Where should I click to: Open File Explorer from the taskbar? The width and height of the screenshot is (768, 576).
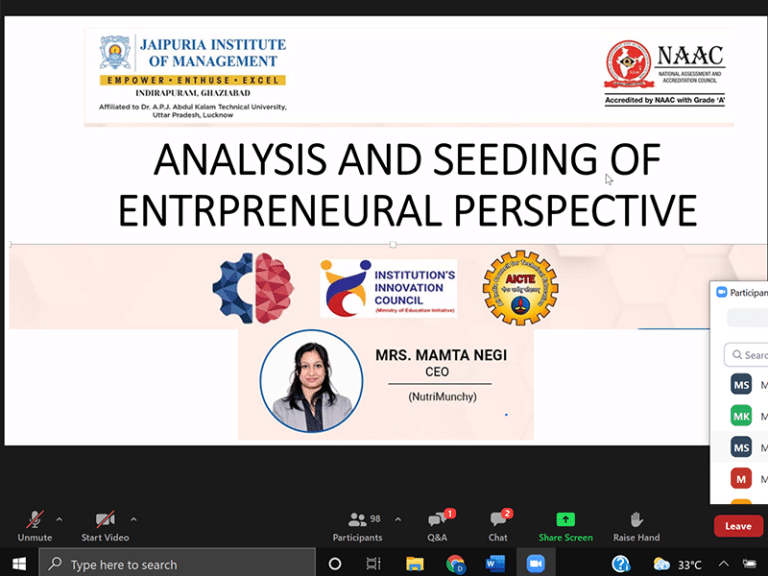[415, 564]
